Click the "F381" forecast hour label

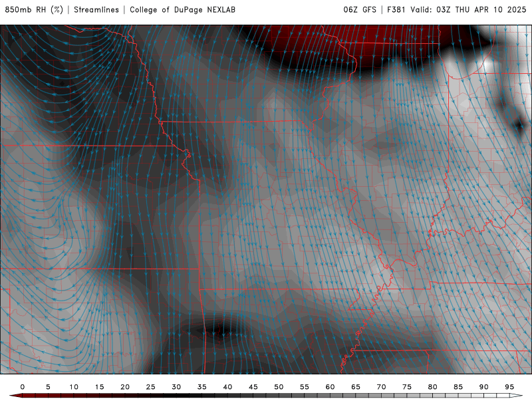[396, 10]
